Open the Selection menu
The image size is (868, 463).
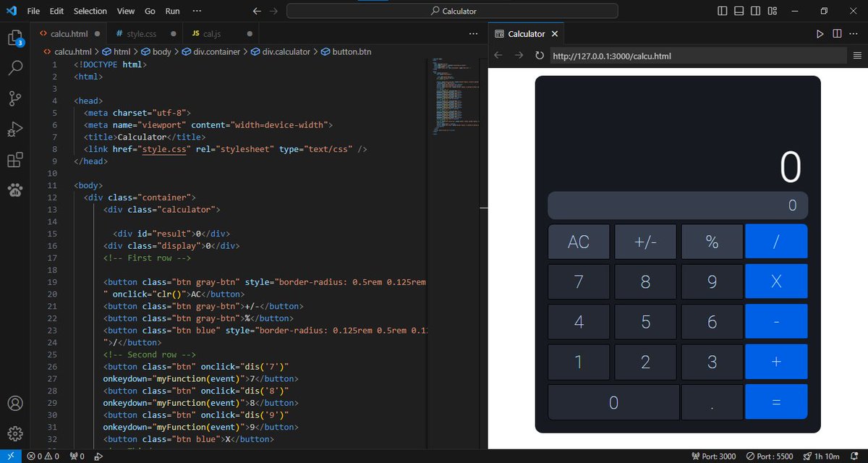(90, 11)
